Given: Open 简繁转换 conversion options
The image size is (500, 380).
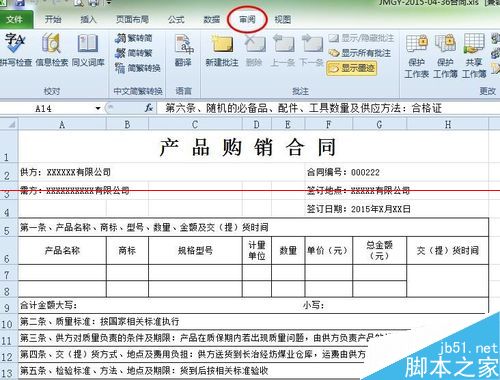Looking at the screenshot, I should tap(138, 68).
